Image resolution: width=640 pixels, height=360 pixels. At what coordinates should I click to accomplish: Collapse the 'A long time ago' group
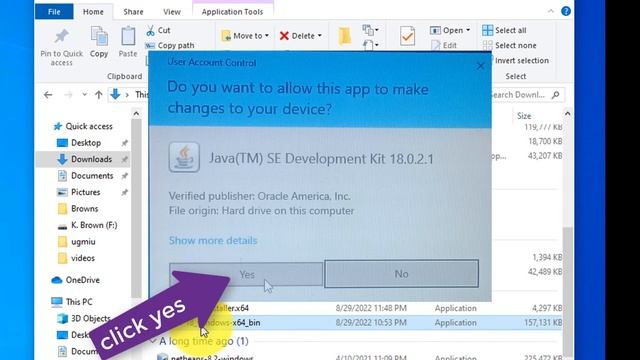(153, 341)
